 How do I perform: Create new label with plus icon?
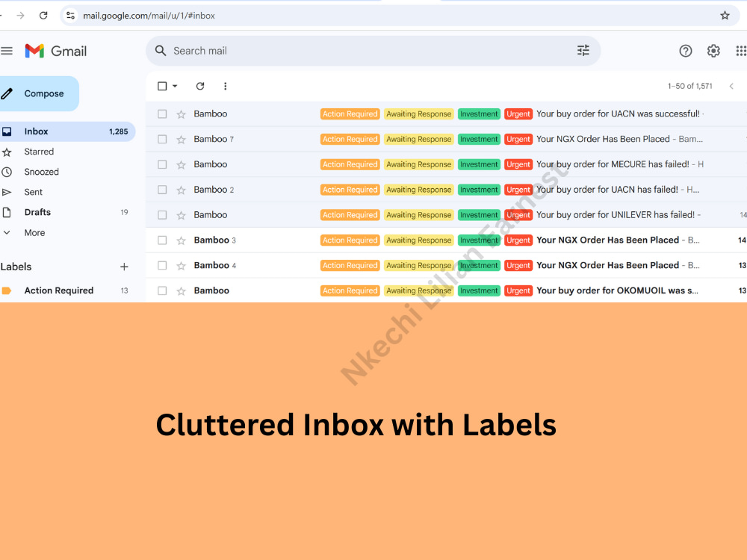pos(124,267)
